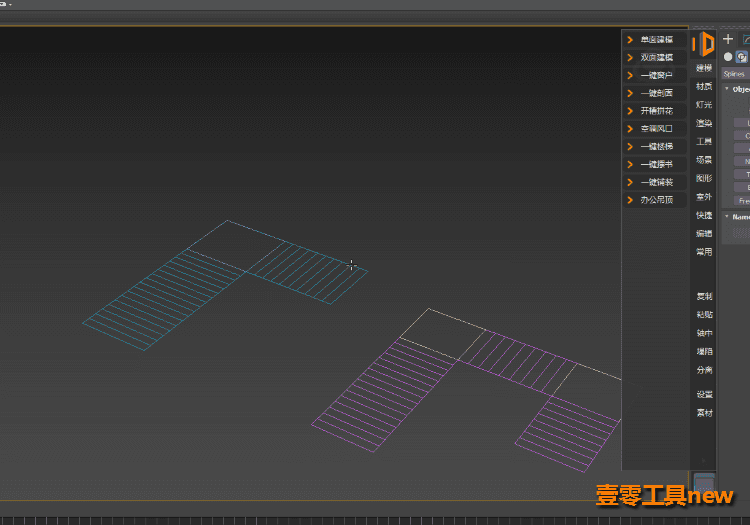This screenshot has height=525, width=750.
Task: Open the Splines category dropdown
Action: pos(736,74)
